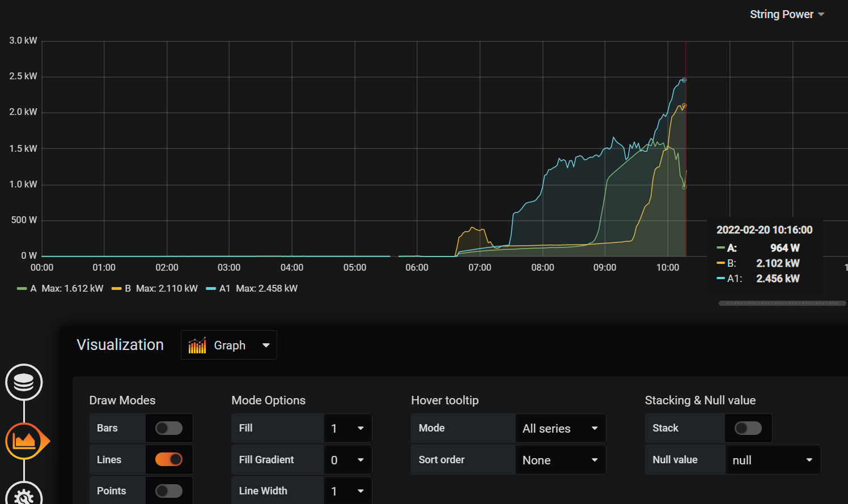This screenshot has width=848, height=504.
Task: Click the green A legend color swatch
Action: [22, 289]
